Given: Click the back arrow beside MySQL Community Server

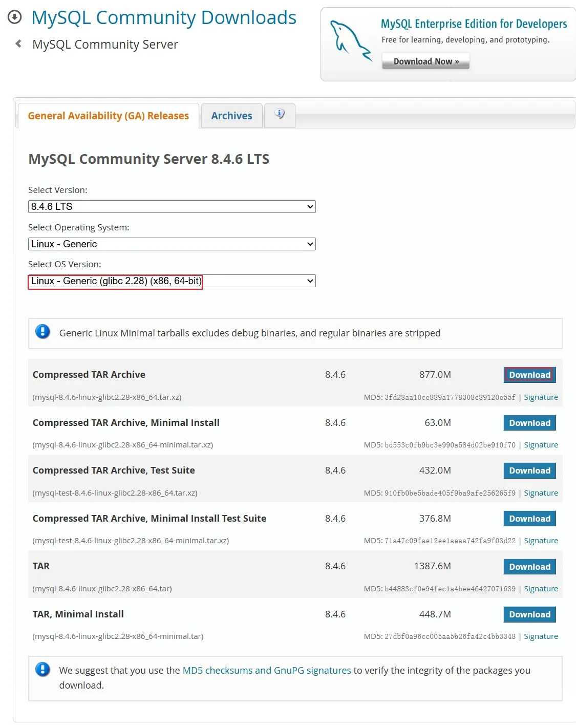Looking at the screenshot, I should coord(18,44).
